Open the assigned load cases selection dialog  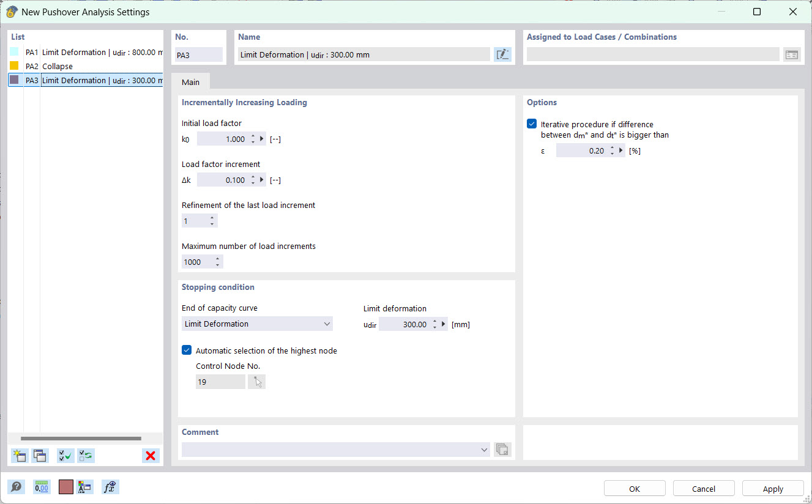tap(792, 54)
